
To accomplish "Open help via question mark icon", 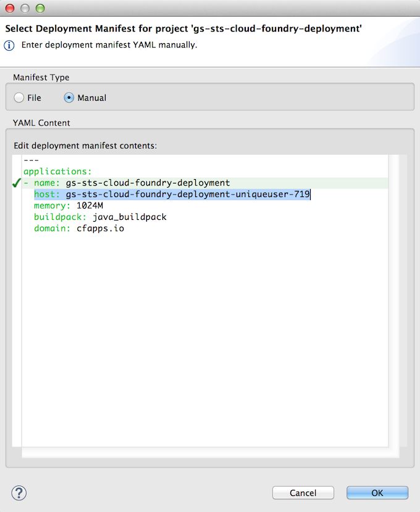I will click(19, 493).
